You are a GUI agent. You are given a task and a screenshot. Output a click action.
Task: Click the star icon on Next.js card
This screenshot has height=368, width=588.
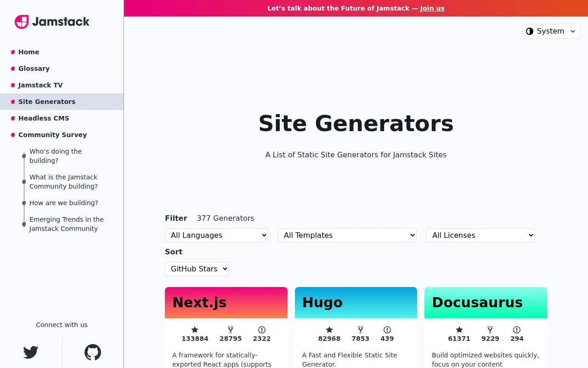[195, 330]
